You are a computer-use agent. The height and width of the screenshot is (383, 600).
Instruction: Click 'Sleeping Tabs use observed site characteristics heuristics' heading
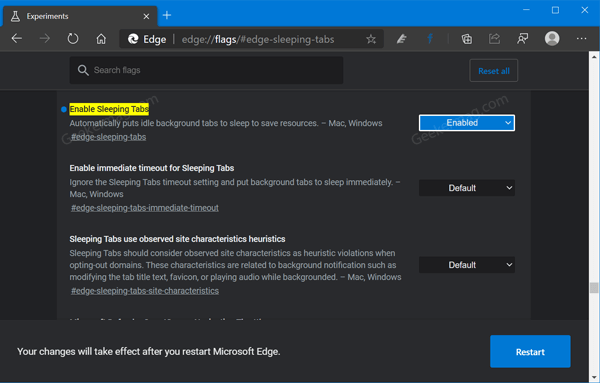[x=177, y=239]
